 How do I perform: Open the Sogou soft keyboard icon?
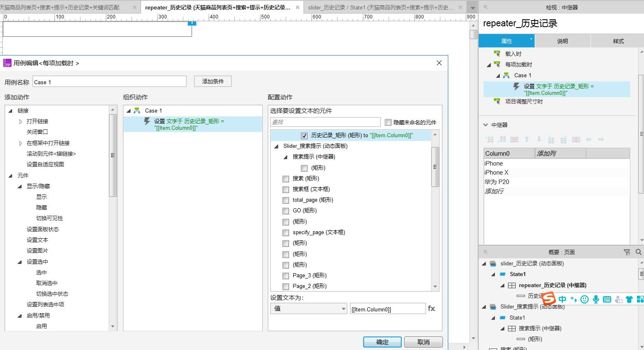[x=607, y=299]
